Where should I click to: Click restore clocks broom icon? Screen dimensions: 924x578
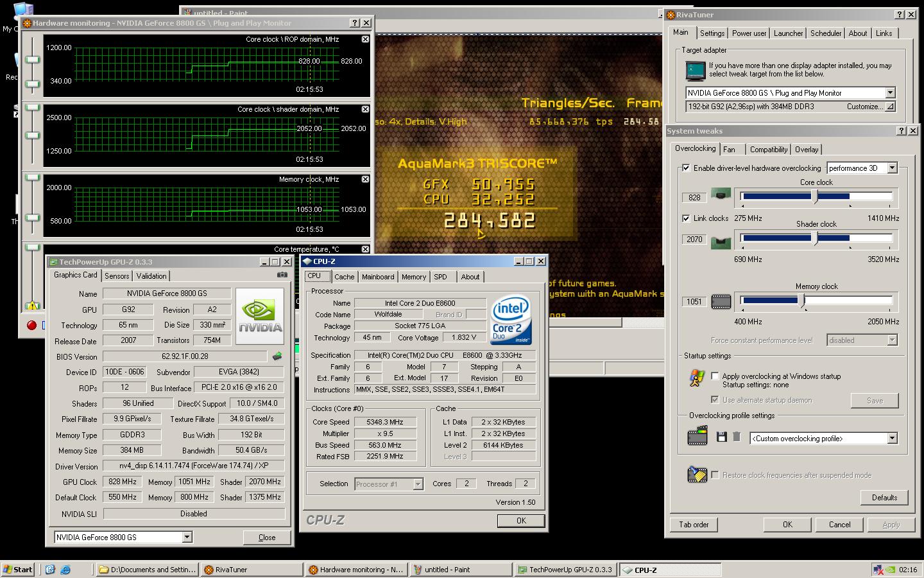point(697,474)
